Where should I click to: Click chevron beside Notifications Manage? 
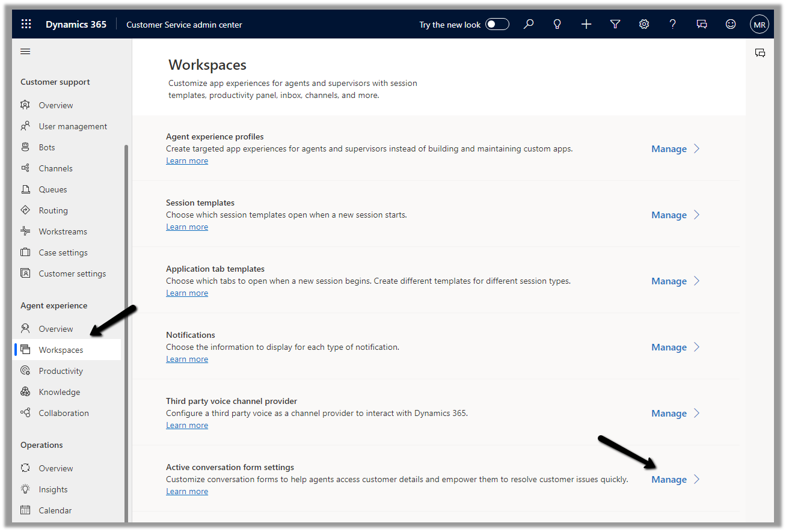(x=697, y=347)
